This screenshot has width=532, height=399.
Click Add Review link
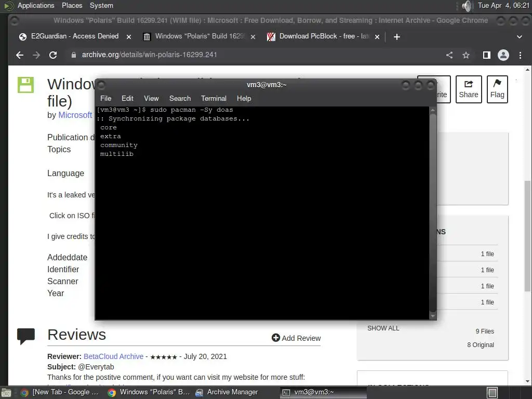pyautogui.click(x=296, y=338)
